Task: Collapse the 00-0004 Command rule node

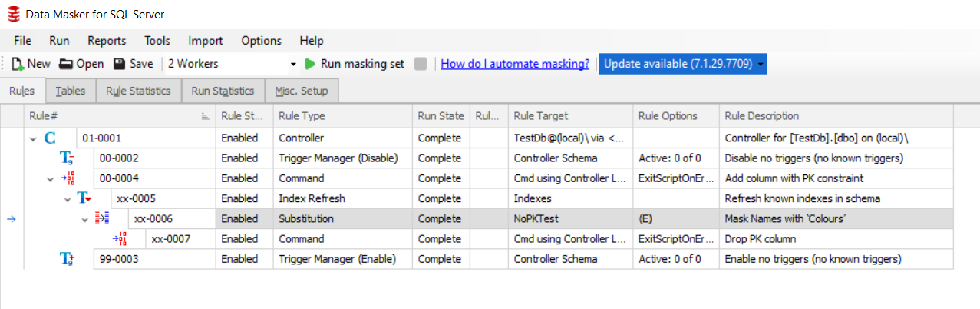Action: [51, 178]
